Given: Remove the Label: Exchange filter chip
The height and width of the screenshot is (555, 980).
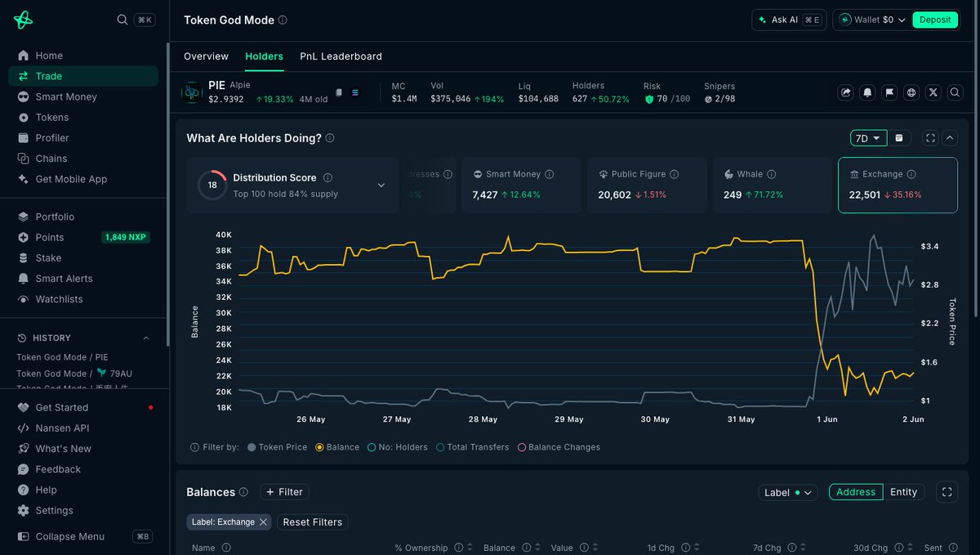Looking at the screenshot, I should pos(263,522).
